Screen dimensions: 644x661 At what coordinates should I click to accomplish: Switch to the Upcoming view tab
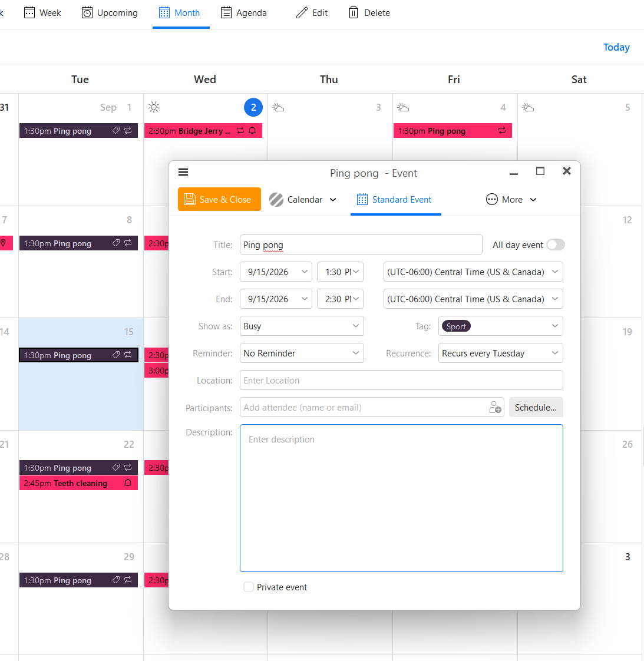pos(110,13)
